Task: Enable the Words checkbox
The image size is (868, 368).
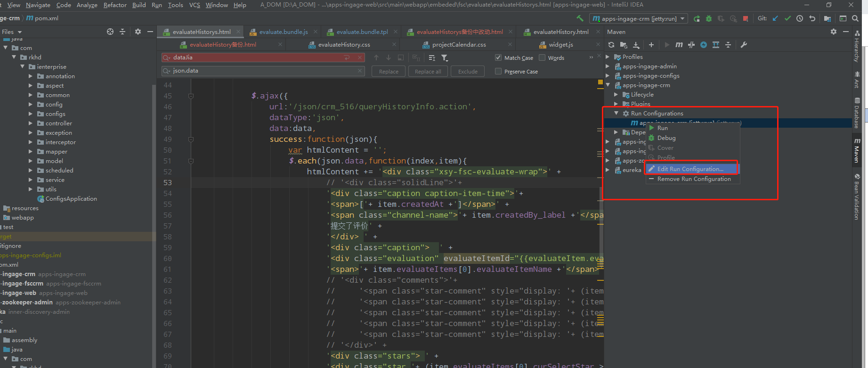Action: pyautogui.click(x=542, y=58)
